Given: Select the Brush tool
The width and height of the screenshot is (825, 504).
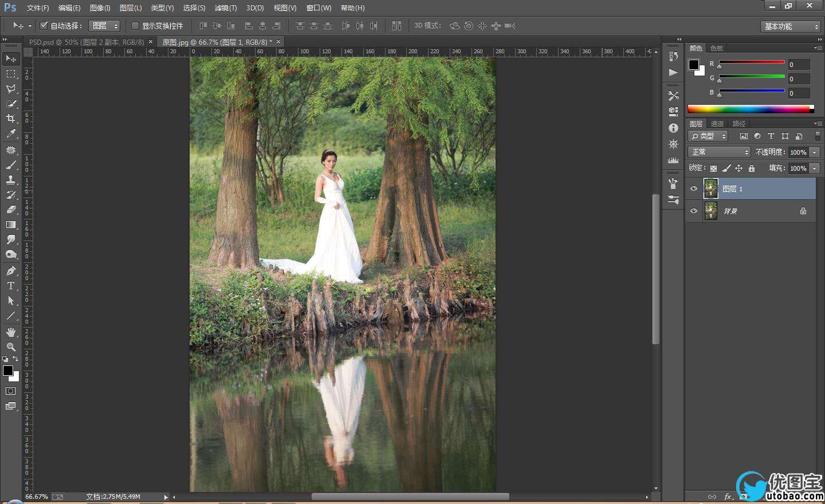Looking at the screenshot, I should click(x=10, y=165).
